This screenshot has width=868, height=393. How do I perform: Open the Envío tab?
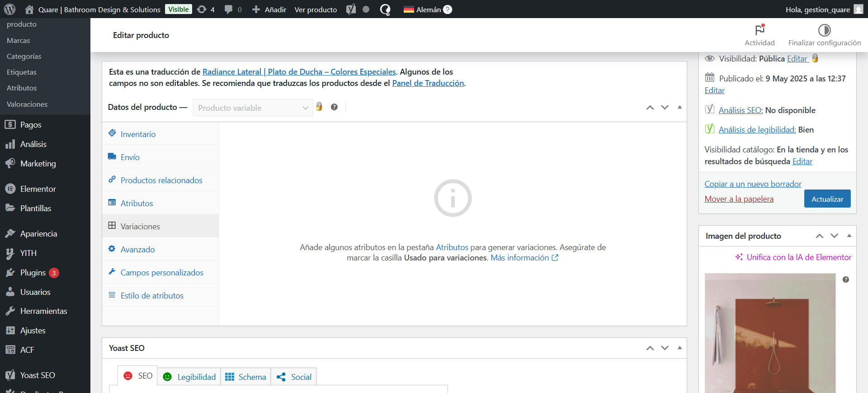pos(160,157)
